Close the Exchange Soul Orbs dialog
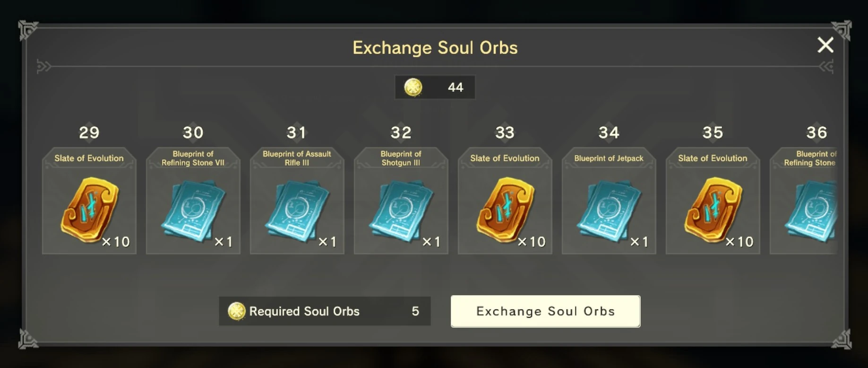Screen dimensions: 868x368 pyautogui.click(x=825, y=45)
